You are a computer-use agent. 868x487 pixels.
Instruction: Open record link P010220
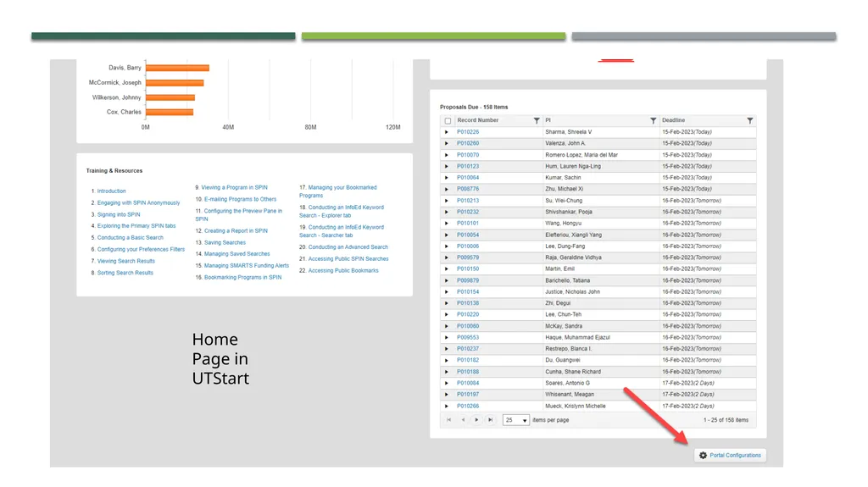468,314
